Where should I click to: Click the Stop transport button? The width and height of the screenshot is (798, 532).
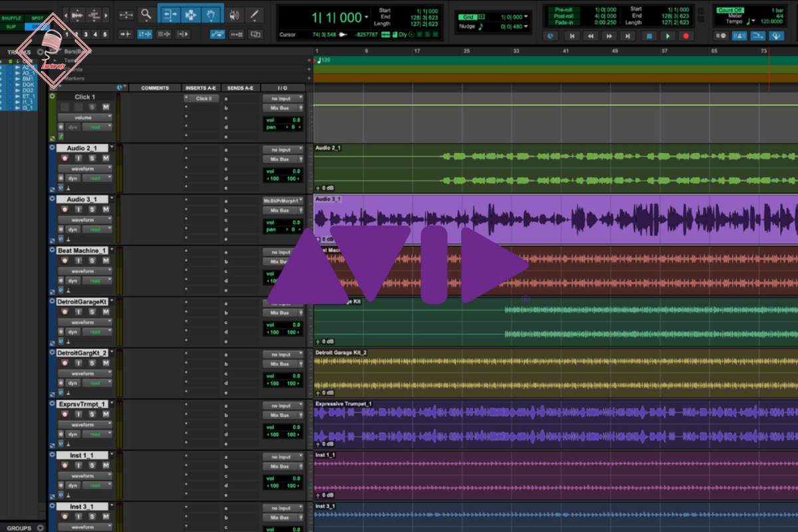click(650, 36)
